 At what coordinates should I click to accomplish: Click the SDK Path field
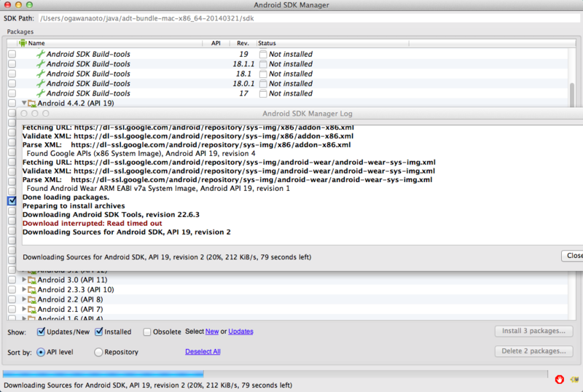[308, 18]
